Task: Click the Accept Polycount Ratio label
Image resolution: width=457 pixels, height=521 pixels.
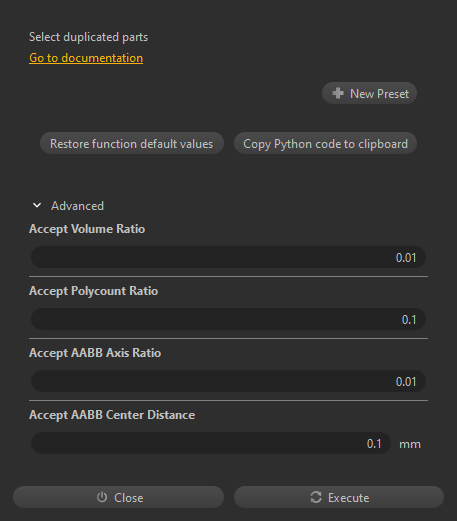Action: point(93,291)
